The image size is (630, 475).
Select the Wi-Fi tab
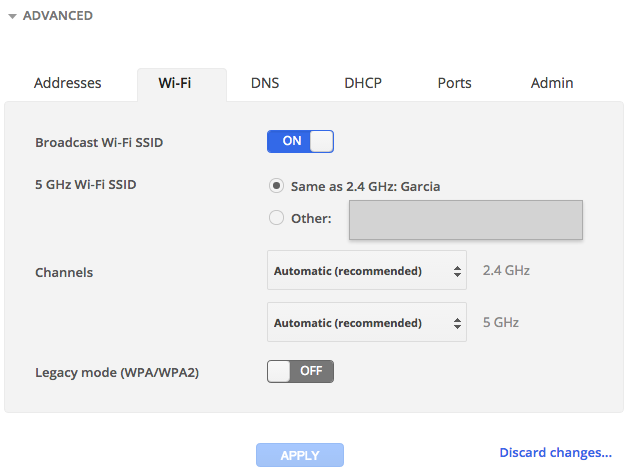175,83
